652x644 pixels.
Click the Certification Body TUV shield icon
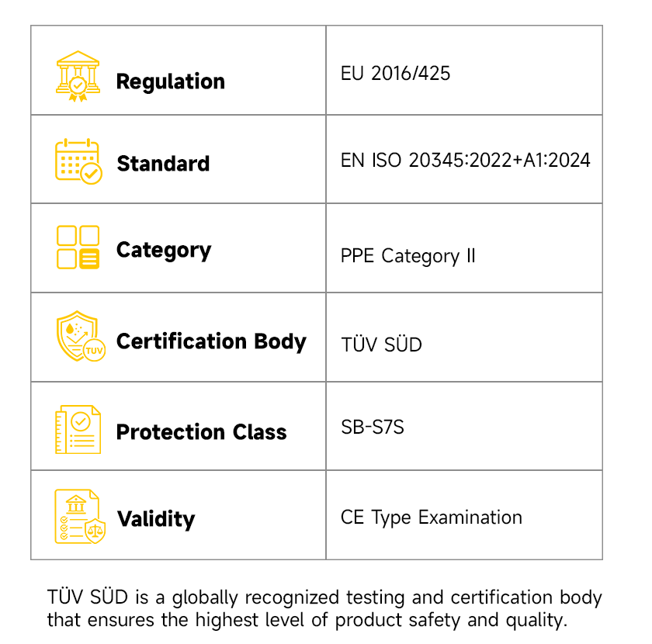(81, 336)
